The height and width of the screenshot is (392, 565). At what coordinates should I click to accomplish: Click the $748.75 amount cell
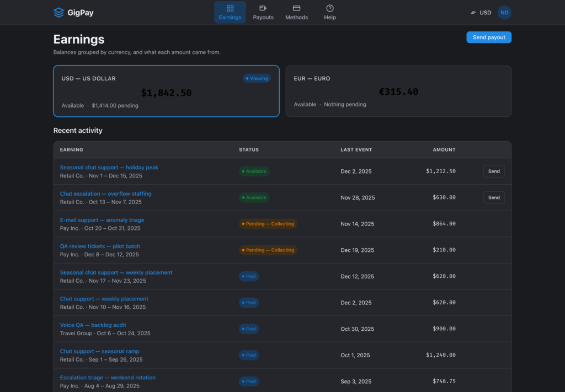click(x=444, y=382)
